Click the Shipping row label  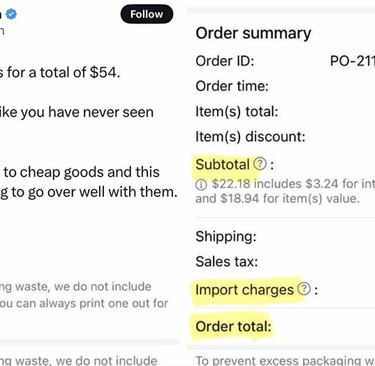[226, 237]
